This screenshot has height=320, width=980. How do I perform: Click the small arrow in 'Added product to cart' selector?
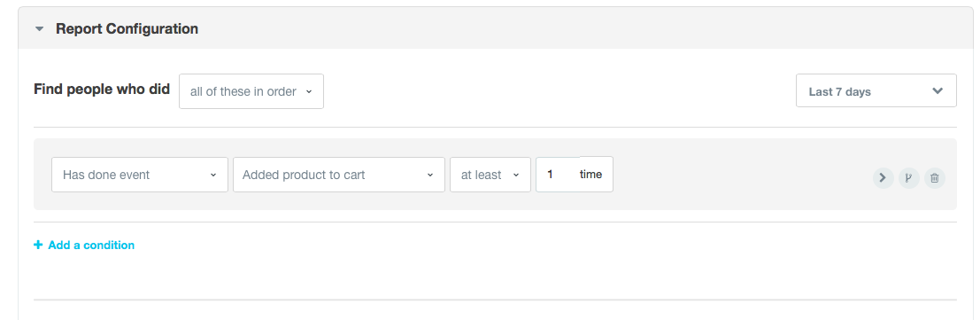[430, 176]
